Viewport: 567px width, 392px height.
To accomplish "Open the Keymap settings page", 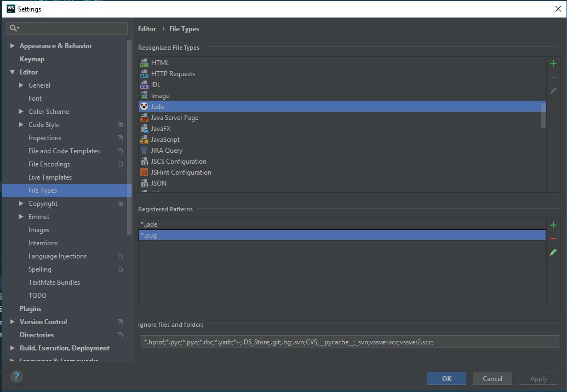I will pyautogui.click(x=32, y=59).
